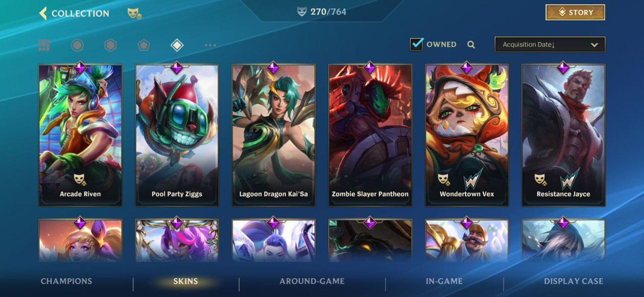Switch to the Around-Game tab
The height and width of the screenshot is (297, 644).
click(312, 281)
